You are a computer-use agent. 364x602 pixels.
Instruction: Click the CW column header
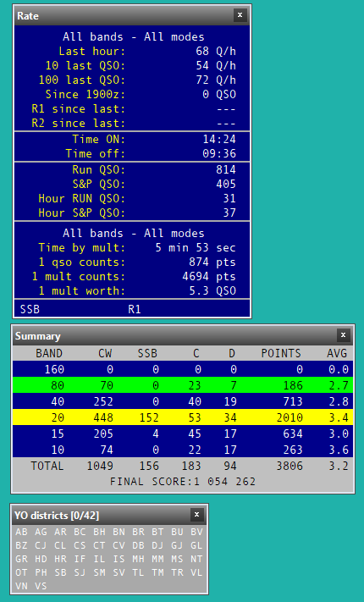105,353
